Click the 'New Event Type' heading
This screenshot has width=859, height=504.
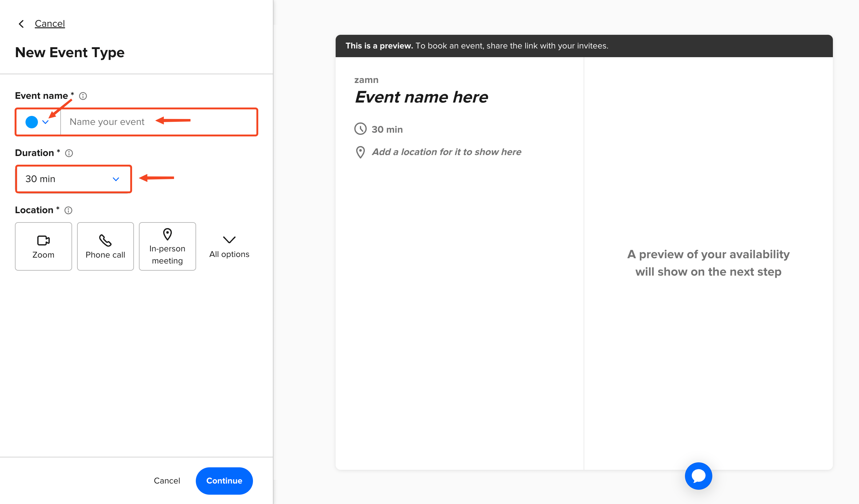(x=70, y=53)
